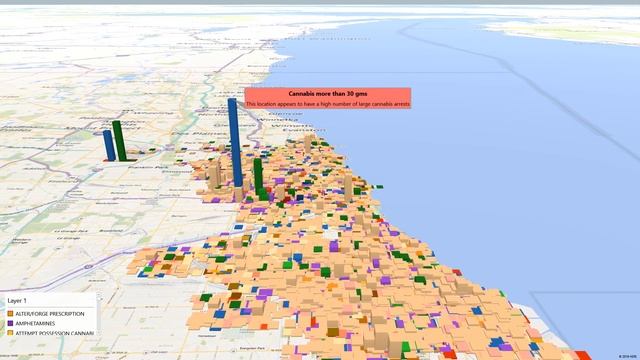Click the purple AMPHETAMINES color swatch
Viewport: 640px width, 360px height.
[10, 323]
